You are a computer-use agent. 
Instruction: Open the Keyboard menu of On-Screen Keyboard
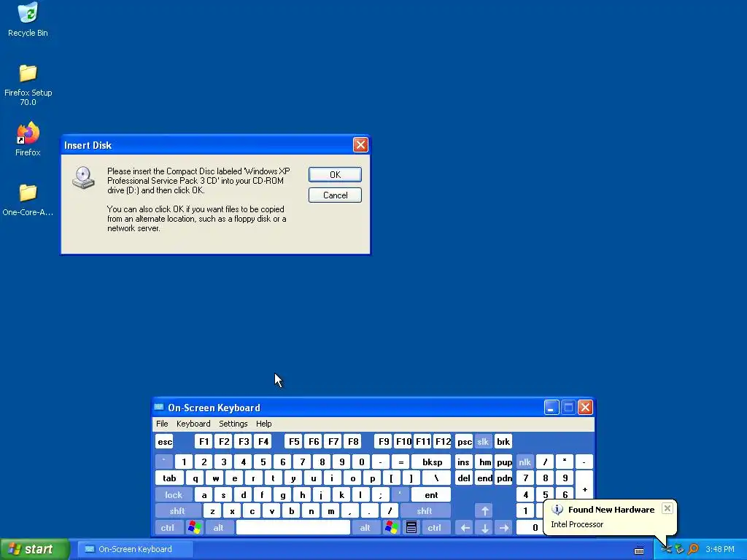coord(193,424)
